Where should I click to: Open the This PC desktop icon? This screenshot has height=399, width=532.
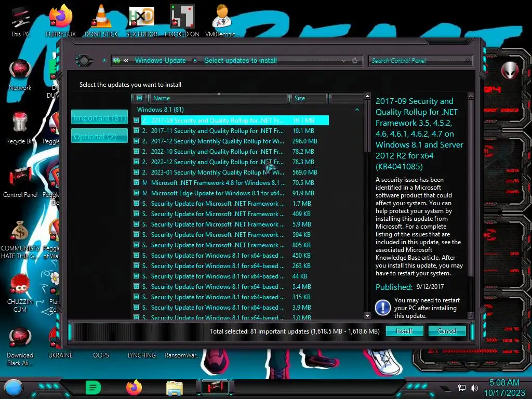pyautogui.click(x=20, y=21)
